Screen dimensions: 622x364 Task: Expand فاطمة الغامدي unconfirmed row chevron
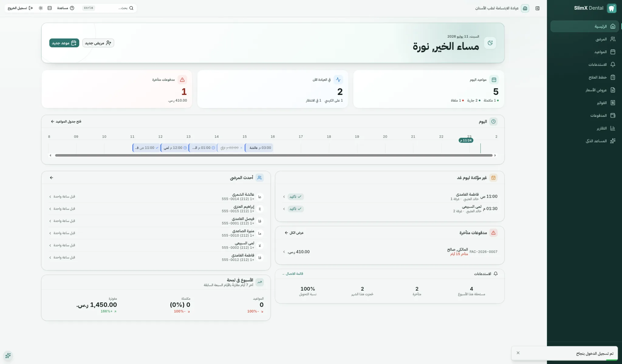(284, 197)
